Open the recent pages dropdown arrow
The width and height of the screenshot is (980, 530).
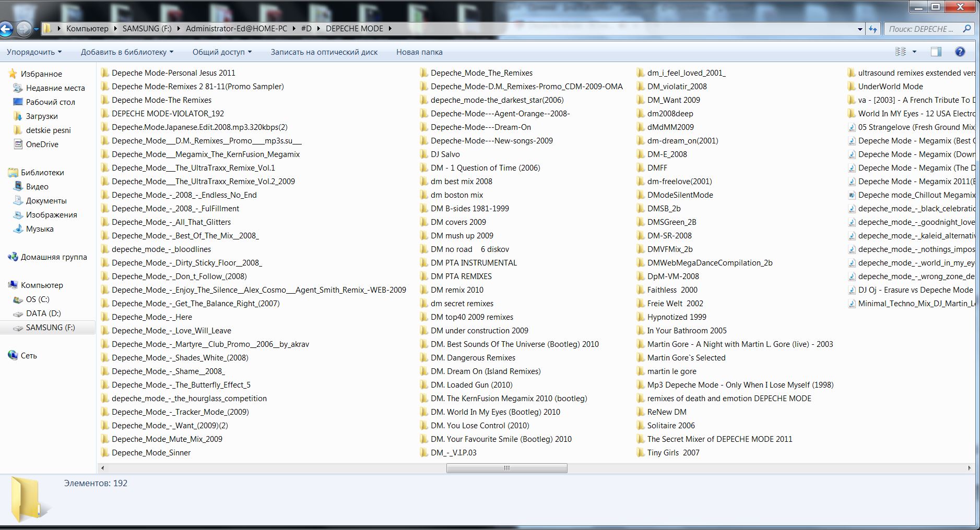tap(36, 29)
